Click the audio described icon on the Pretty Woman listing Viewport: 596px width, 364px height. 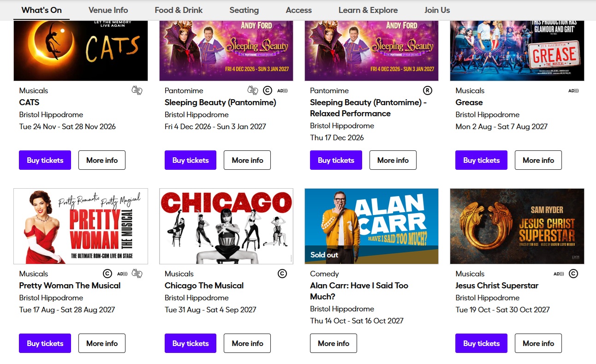(x=122, y=274)
